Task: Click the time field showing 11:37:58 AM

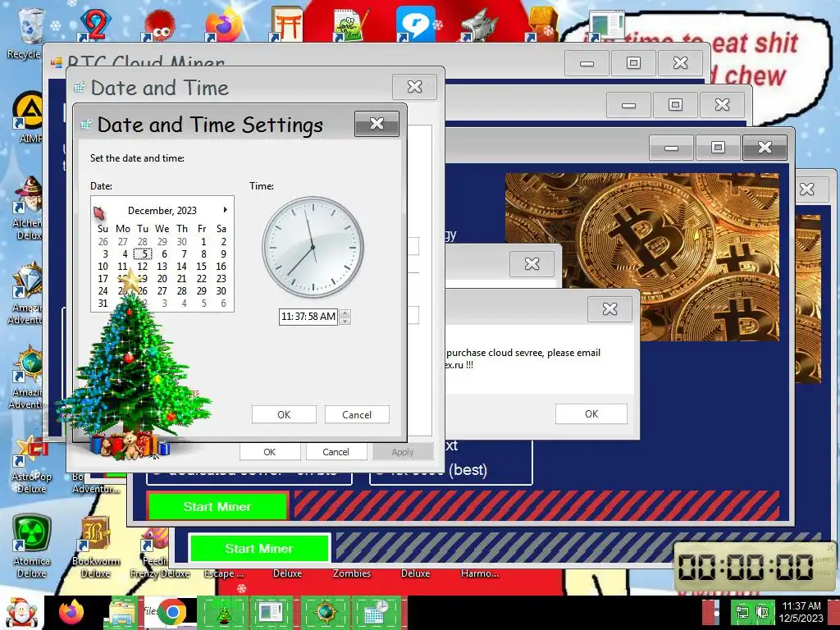Action: (308, 317)
